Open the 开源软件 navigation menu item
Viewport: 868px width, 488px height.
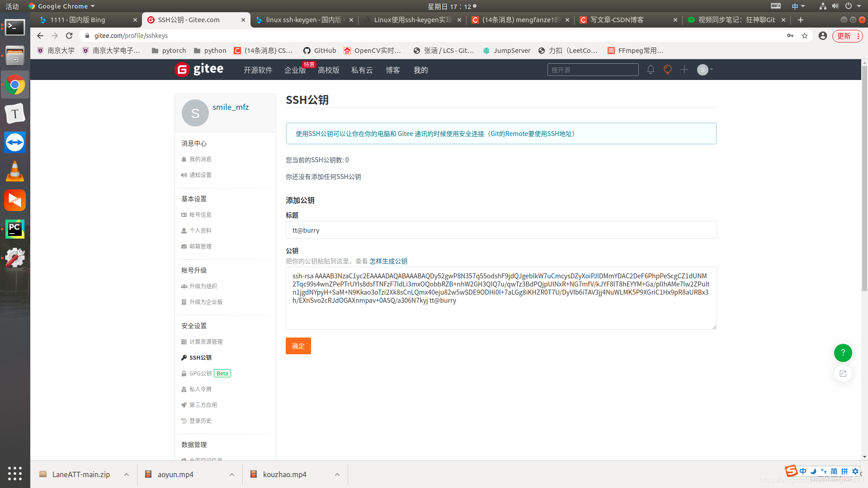click(258, 70)
